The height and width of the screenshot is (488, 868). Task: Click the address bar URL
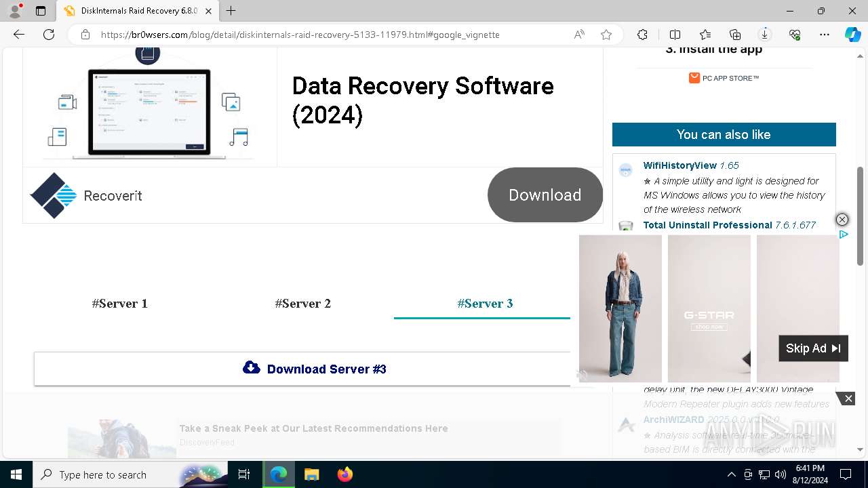click(300, 35)
